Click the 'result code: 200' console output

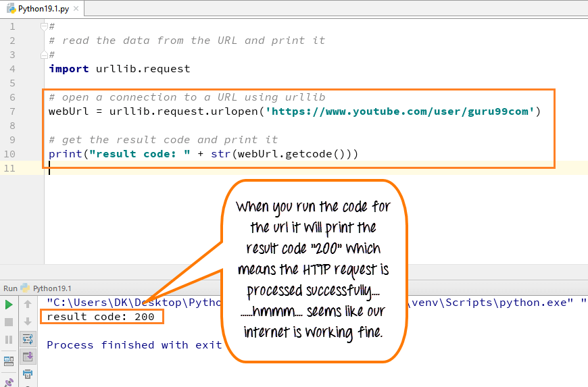[101, 316]
